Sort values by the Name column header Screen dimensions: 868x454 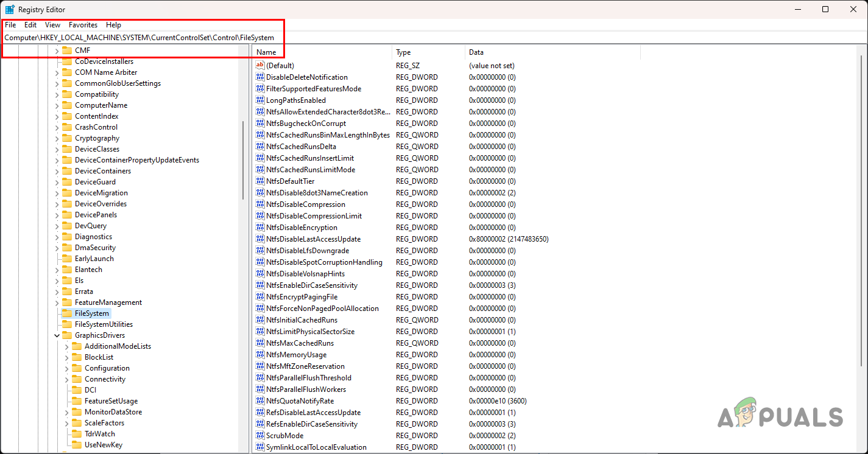(268, 52)
